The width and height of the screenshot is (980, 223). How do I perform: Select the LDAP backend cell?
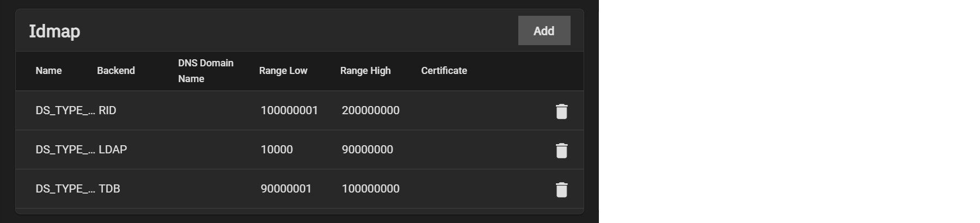113,150
